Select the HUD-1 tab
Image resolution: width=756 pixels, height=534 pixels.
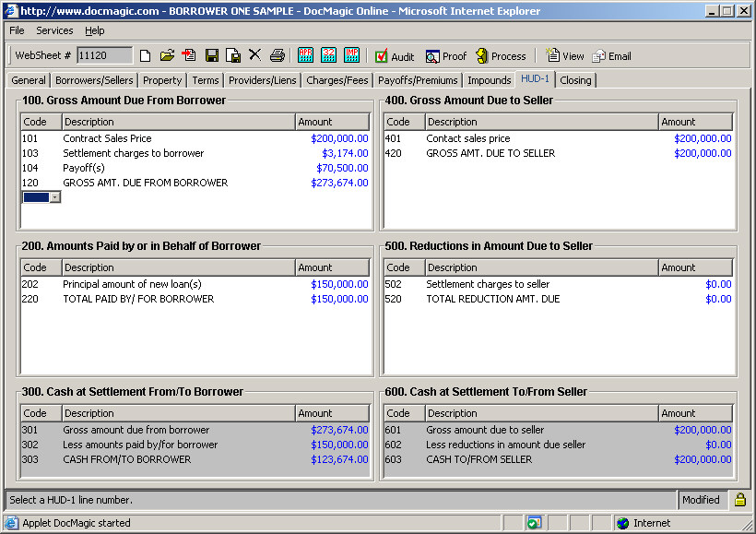535,78
